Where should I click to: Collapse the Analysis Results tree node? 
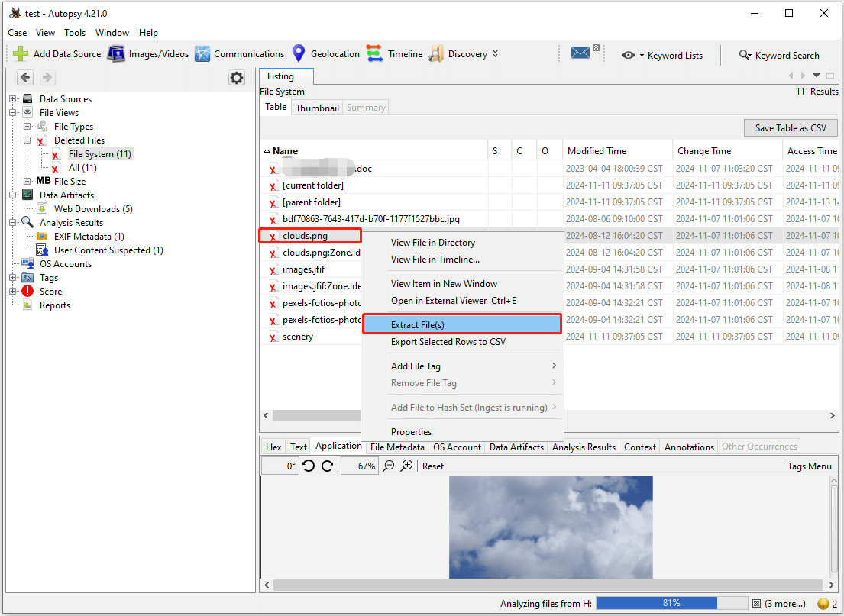tap(13, 223)
